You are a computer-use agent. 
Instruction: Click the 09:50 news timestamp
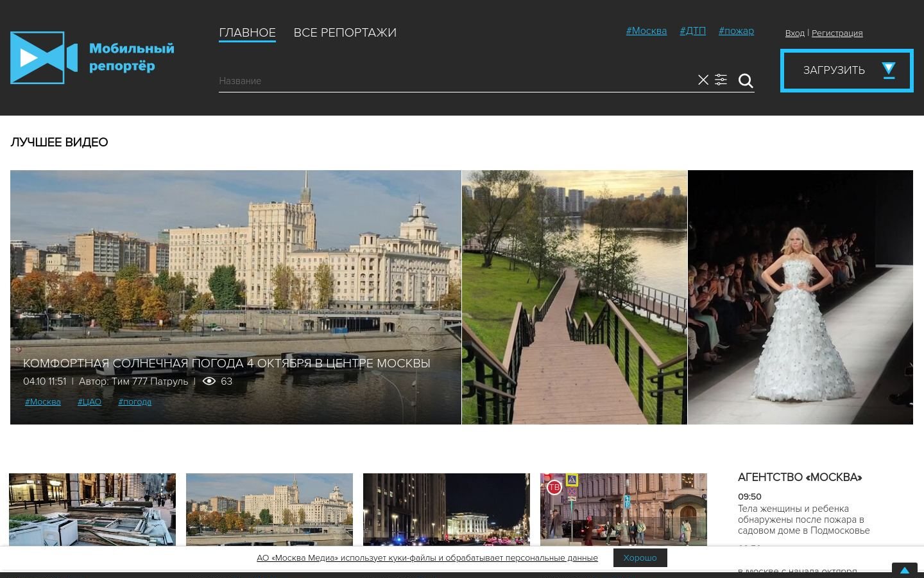click(x=749, y=496)
